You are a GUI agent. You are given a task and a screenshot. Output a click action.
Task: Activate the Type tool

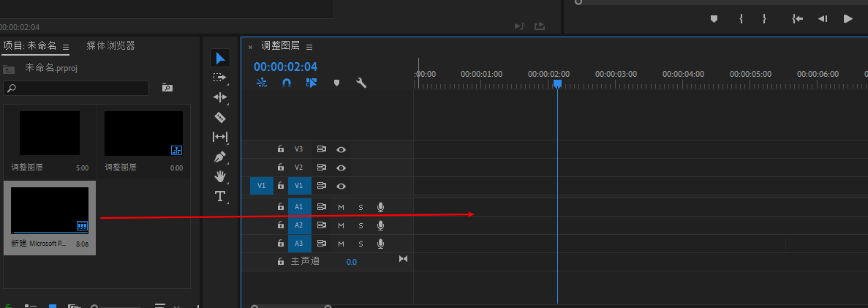point(220,196)
